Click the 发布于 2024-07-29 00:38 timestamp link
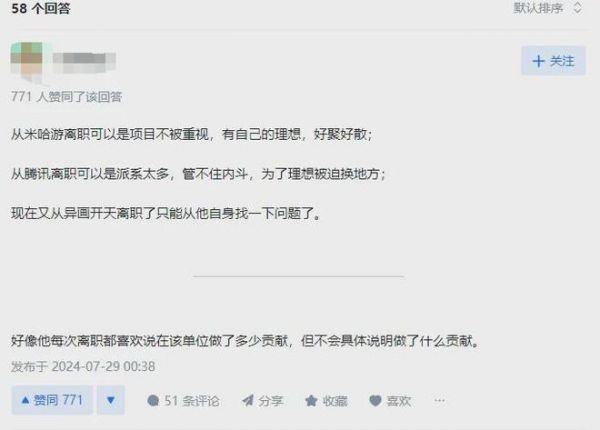 [x=83, y=366]
